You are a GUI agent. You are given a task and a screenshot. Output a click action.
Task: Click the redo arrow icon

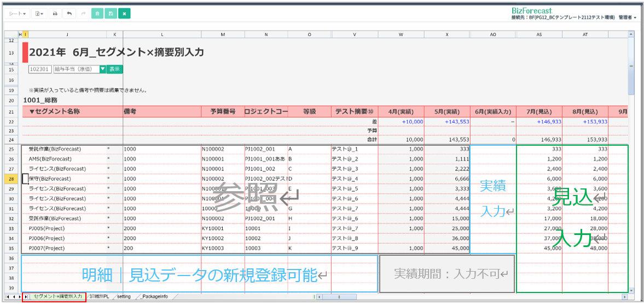point(83,13)
